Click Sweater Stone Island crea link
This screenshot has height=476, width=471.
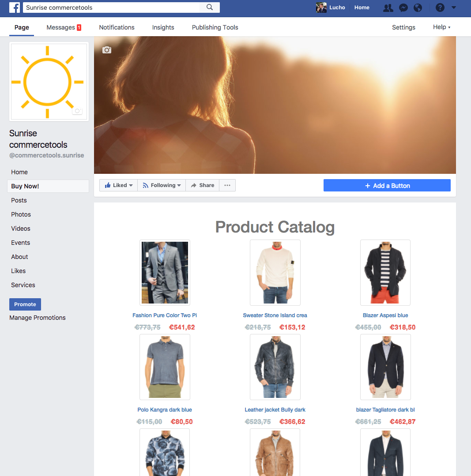point(275,315)
